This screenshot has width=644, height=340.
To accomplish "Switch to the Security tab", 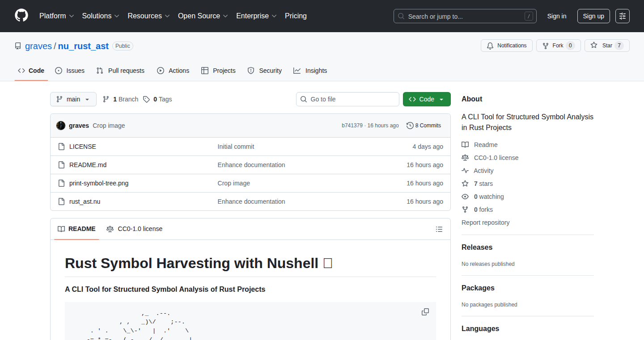I will 265,71.
